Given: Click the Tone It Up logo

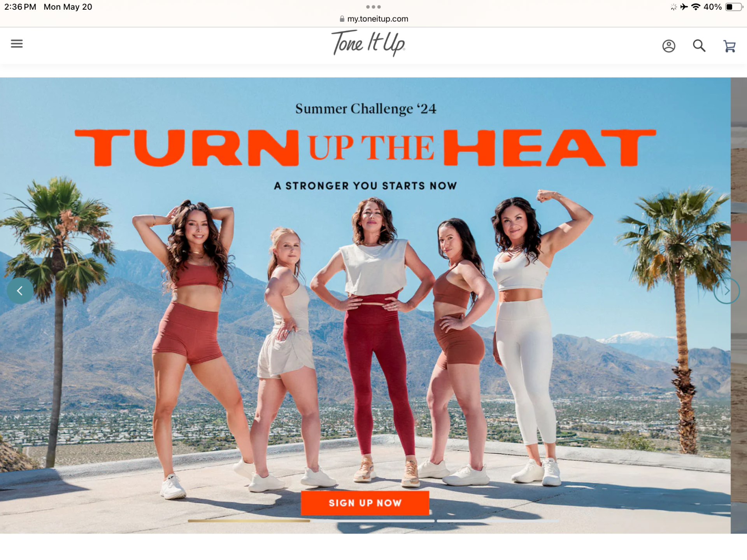Looking at the screenshot, I should [368, 44].
